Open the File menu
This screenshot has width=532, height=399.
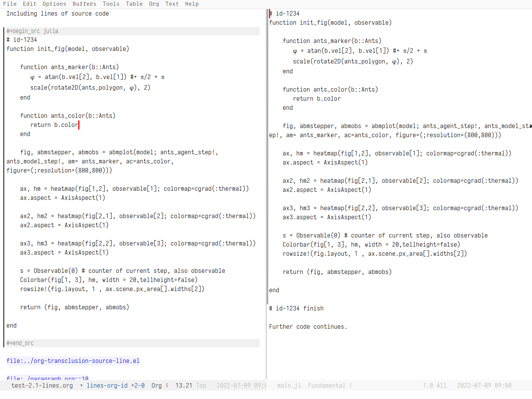coord(9,4)
